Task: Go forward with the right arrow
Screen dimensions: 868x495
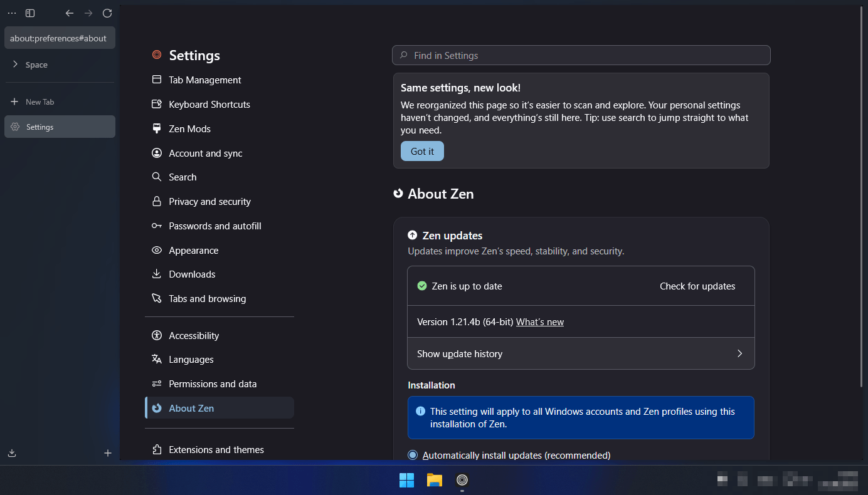Action: coord(88,13)
